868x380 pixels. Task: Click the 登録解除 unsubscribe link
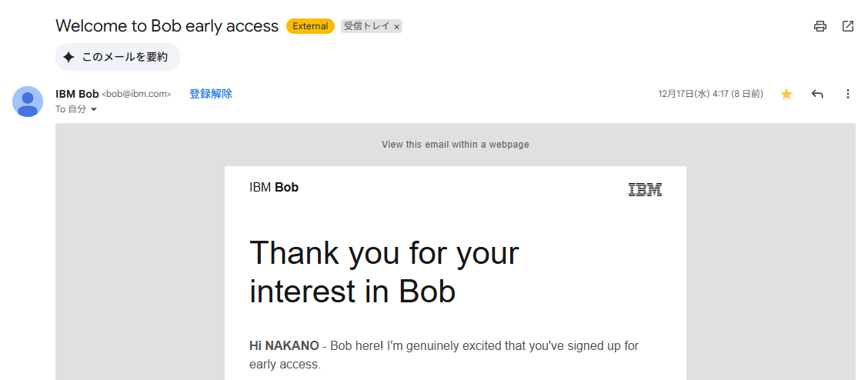click(x=211, y=94)
